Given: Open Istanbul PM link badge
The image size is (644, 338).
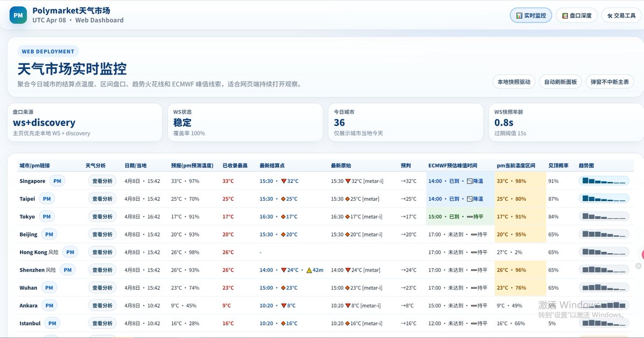Looking at the screenshot, I should point(52,323).
